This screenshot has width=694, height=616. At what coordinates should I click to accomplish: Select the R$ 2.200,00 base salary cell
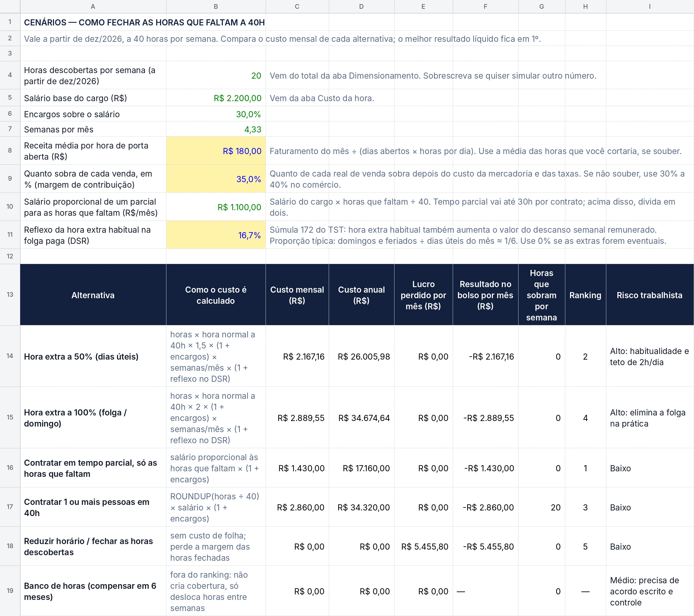point(216,98)
